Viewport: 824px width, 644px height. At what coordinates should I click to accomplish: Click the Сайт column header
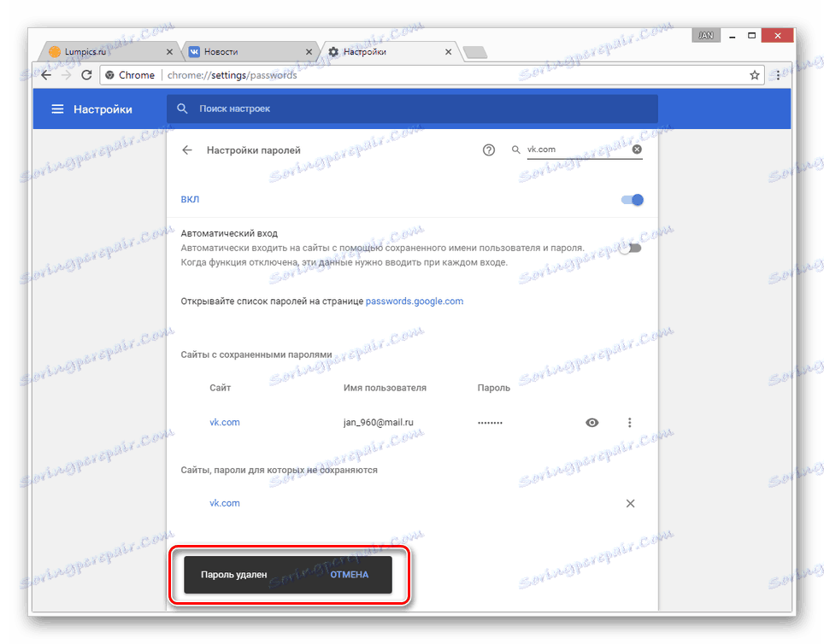click(221, 388)
